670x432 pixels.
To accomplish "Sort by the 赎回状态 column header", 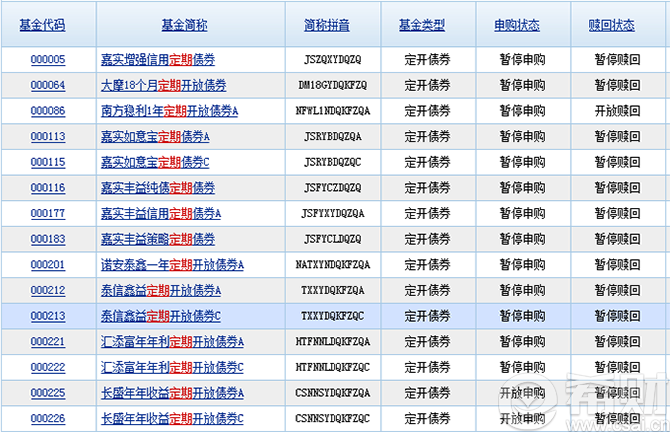I will coord(611,25).
